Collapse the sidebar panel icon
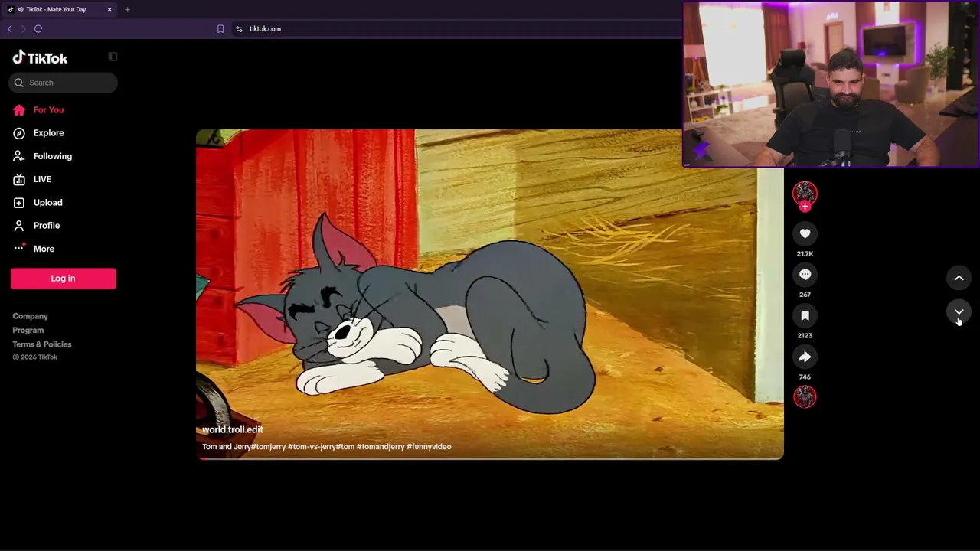The width and height of the screenshot is (980, 551). (113, 57)
